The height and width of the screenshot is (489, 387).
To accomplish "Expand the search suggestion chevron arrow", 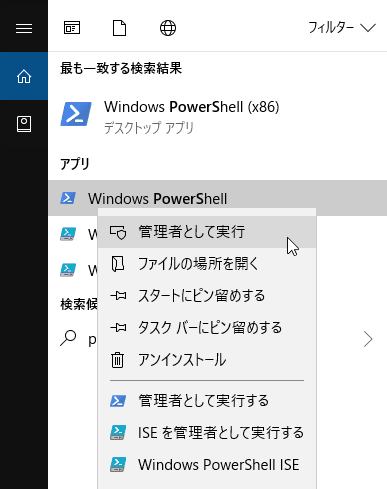I will point(368,339).
